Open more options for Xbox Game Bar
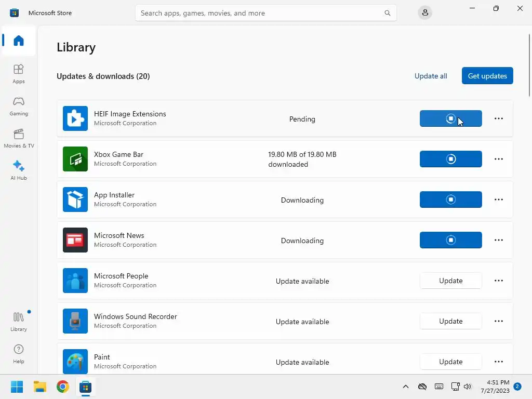Image resolution: width=532 pixels, height=399 pixels. pyautogui.click(x=498, y=159)
